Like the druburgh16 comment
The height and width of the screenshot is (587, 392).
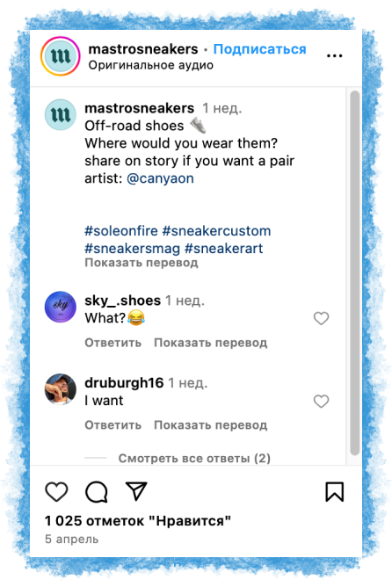pyautogui.click(x=321, y=402)
